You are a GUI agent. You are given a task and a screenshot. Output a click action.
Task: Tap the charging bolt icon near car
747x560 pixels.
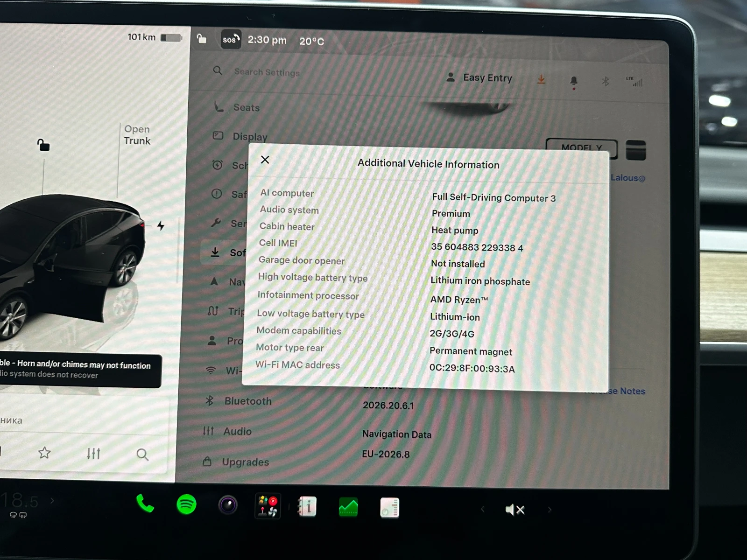[x=161, y=226]
